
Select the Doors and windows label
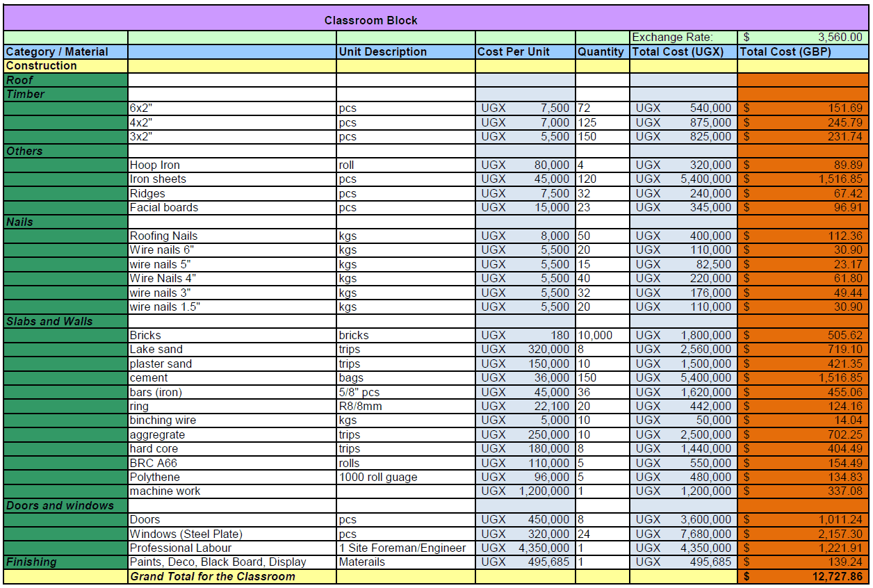(65, 505)
